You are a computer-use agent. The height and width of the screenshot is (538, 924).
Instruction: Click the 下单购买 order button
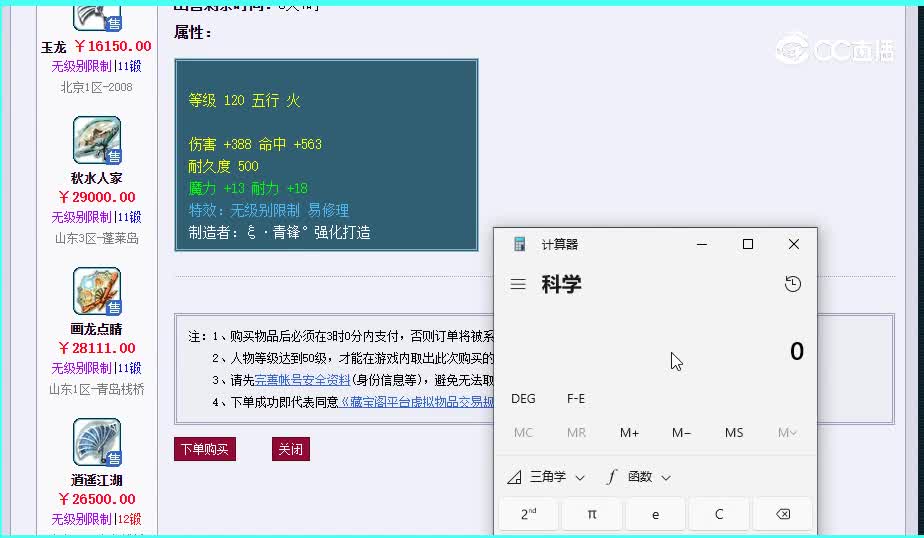pyautogui.click(x=205, y=449)
